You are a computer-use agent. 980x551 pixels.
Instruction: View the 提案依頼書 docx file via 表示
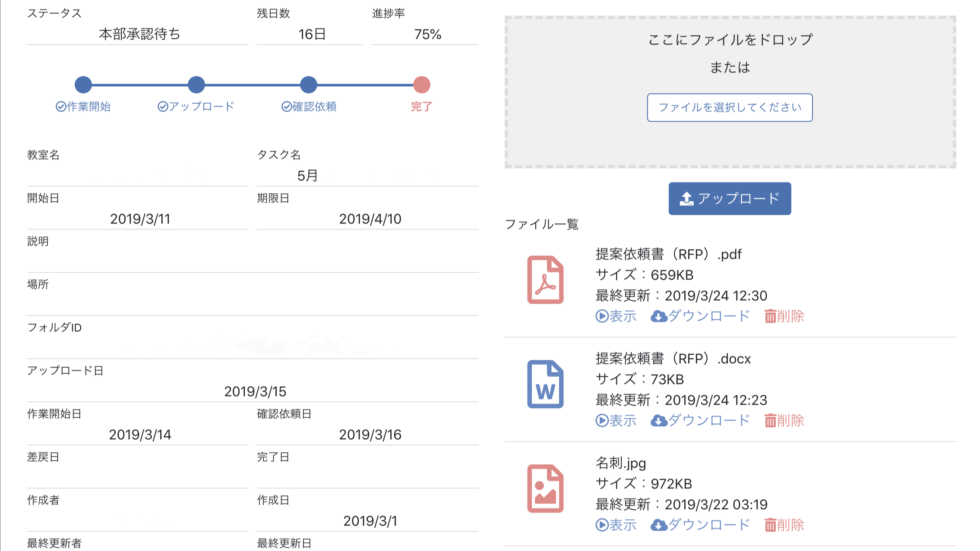pos(616,421)
